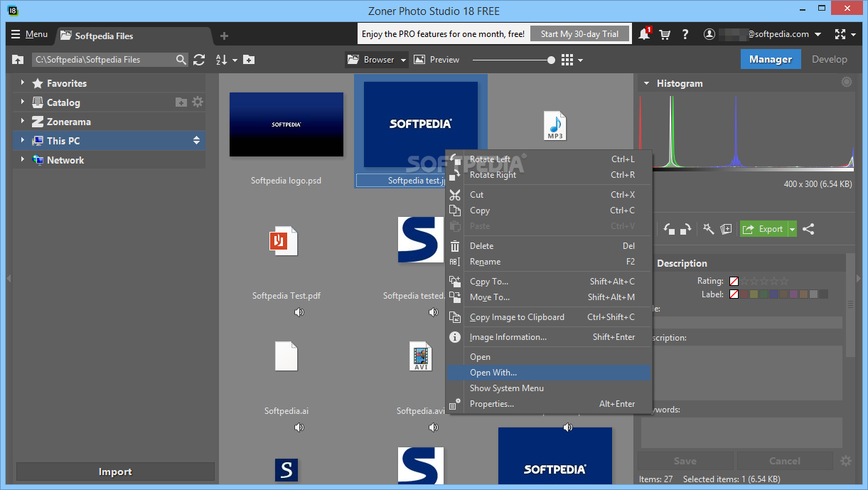Image resolution: width=868 pixels, height=490 pixels.
Task: Choose Image Information... entry
Action: [x=548, y=337]
